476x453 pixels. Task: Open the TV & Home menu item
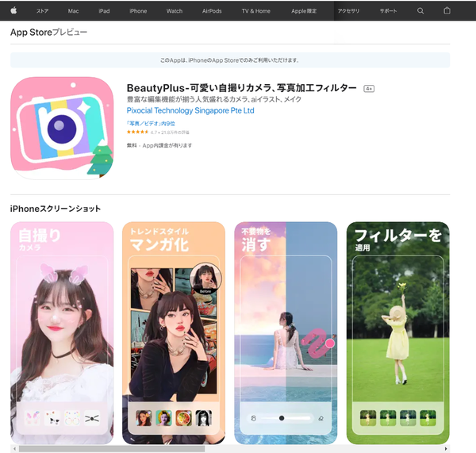256,11
